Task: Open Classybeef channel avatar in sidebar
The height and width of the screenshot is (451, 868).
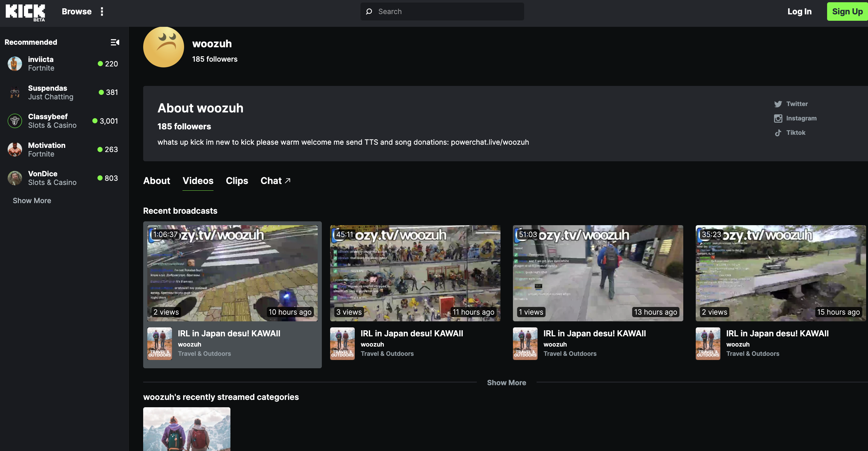Action: point(15,121)
